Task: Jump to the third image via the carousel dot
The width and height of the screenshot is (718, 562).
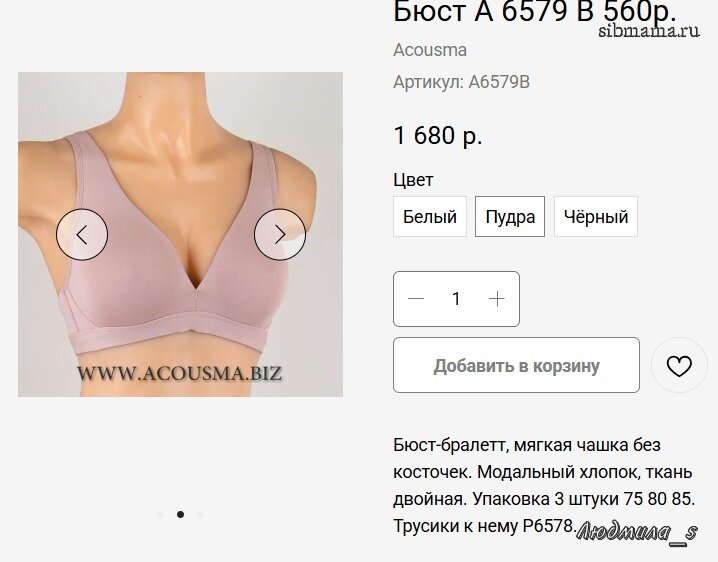Action: (201, 514)
